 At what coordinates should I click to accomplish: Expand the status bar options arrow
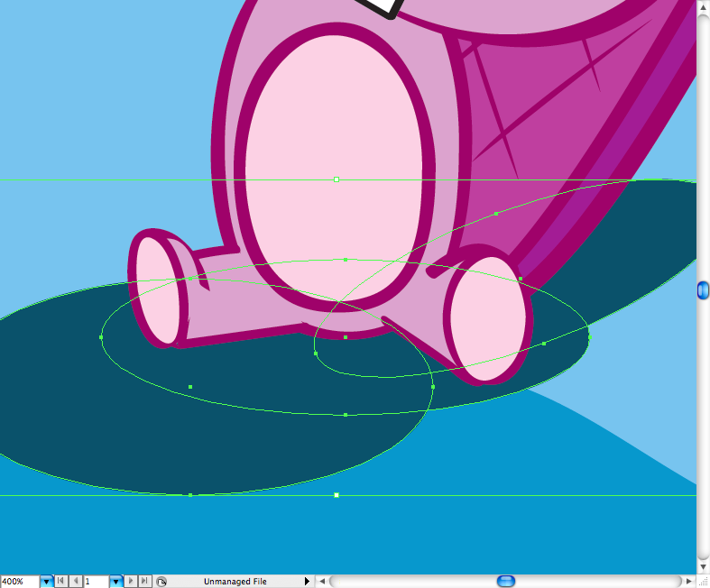pyautogui.click(x=307, y=582)
